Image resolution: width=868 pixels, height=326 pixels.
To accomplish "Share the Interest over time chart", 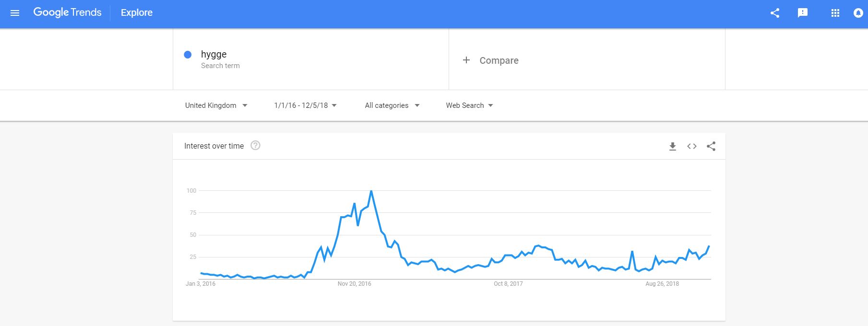I will click(711, 146).
